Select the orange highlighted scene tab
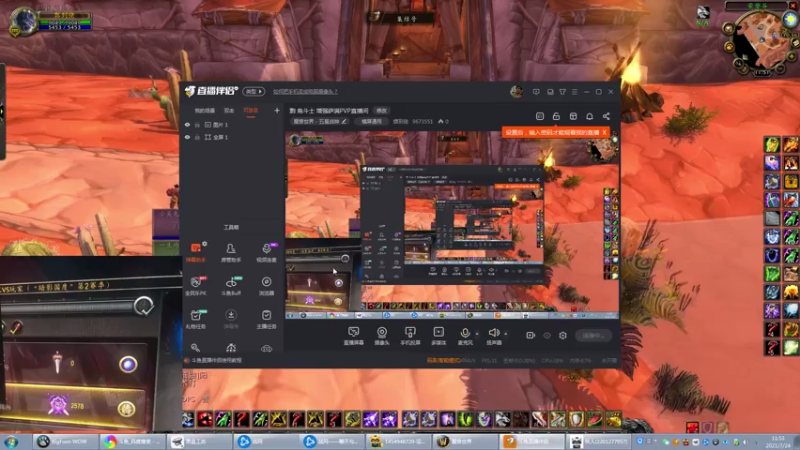The height and width of the screenshot is (450, 800). pos(251,110)
